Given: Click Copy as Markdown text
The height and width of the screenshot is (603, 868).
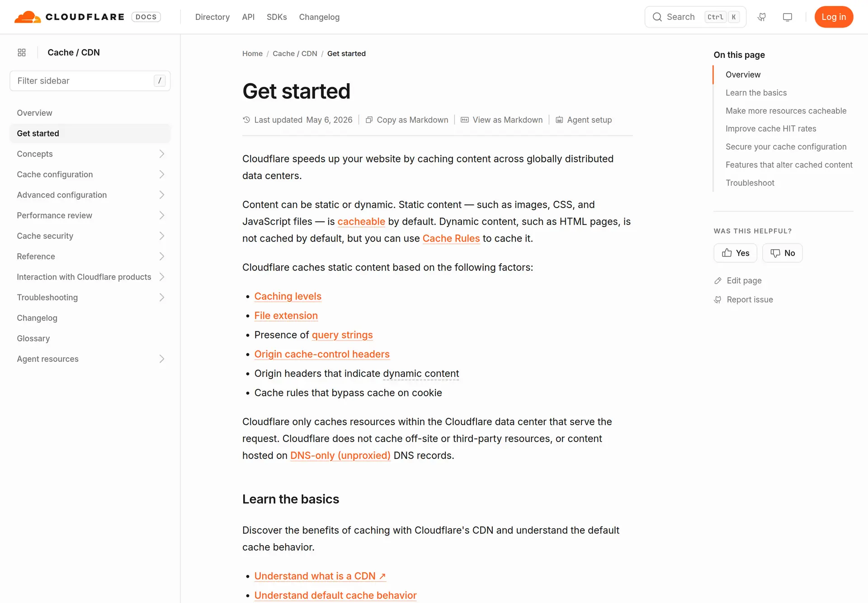Looking at the screenshot, I should pyautogui.click(x=413, y=120).
